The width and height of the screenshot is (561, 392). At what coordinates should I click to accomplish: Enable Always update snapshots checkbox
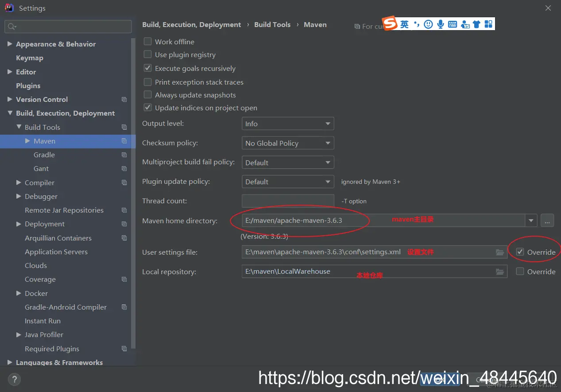pos(147,95)
